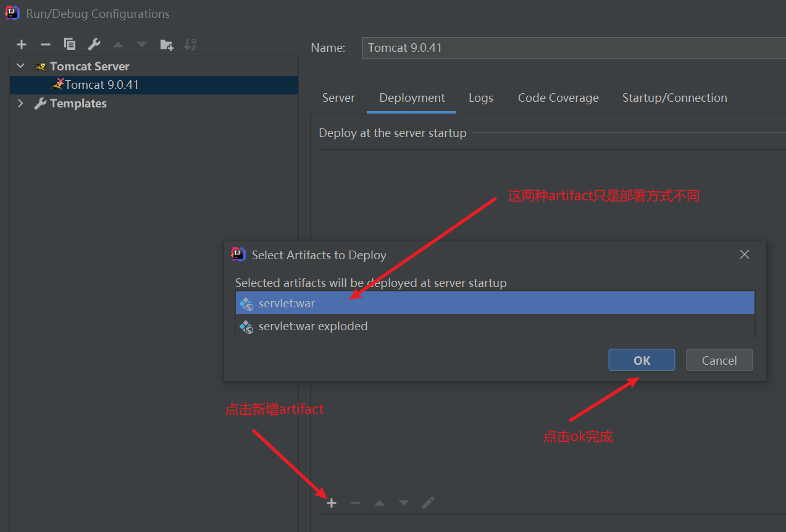This screenshot has width=786, height=532.
Task: Select Tomcat 9.0.41 configuration in tree
Action: point(154,85)
